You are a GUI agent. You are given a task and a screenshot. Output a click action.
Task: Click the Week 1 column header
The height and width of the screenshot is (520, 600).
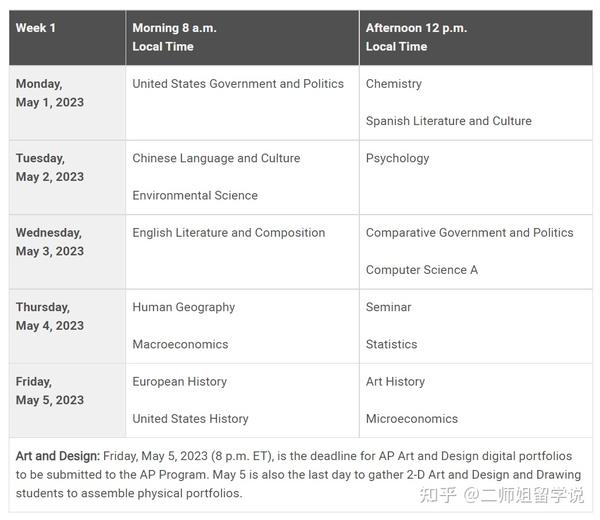(x=67, y=37)
